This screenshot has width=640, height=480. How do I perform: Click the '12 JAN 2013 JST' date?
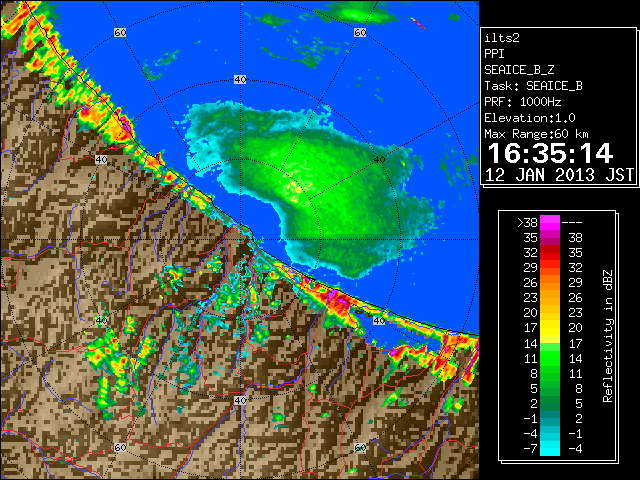(559, 175)
